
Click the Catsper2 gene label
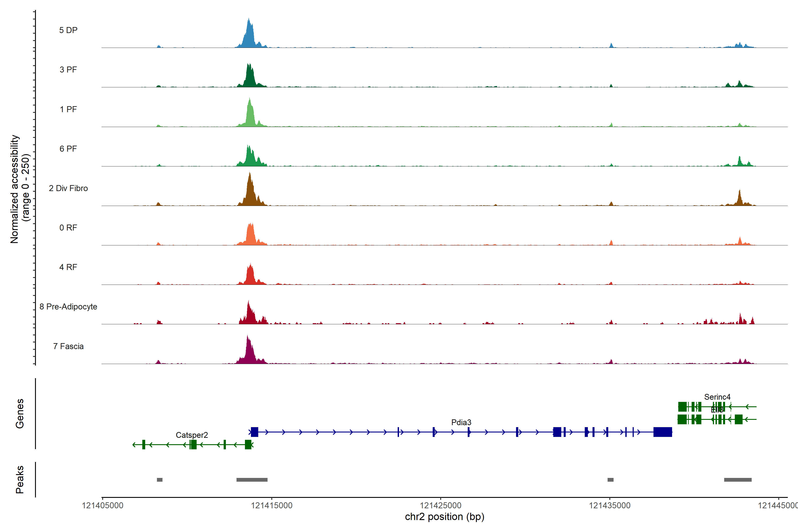192,435
